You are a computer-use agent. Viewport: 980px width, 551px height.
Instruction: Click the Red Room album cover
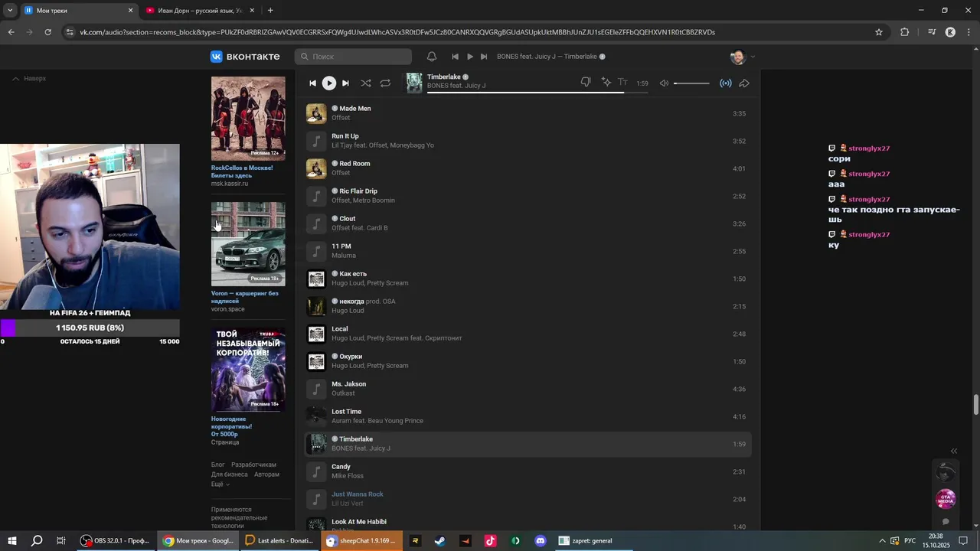pos(316,168)
